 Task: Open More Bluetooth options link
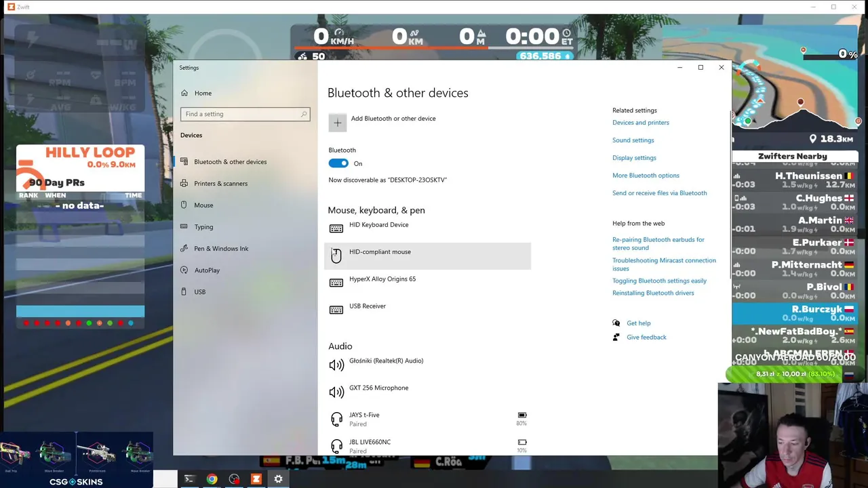[x=646, y=176]
